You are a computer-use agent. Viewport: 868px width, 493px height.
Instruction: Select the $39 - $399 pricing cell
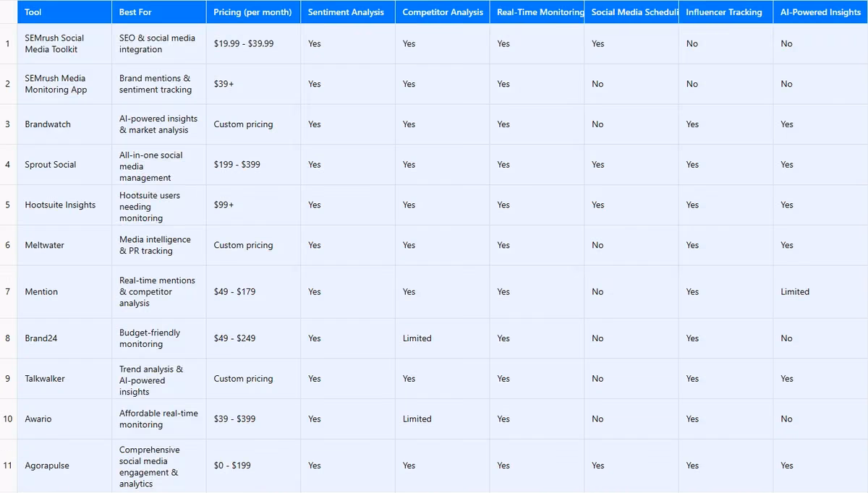pyautogui.click(x=253, y=419)
